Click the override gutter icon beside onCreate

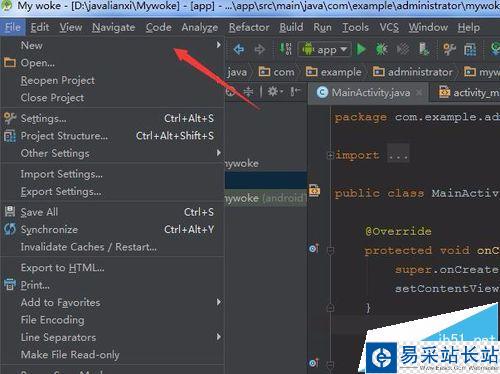[x=314, y=248]
